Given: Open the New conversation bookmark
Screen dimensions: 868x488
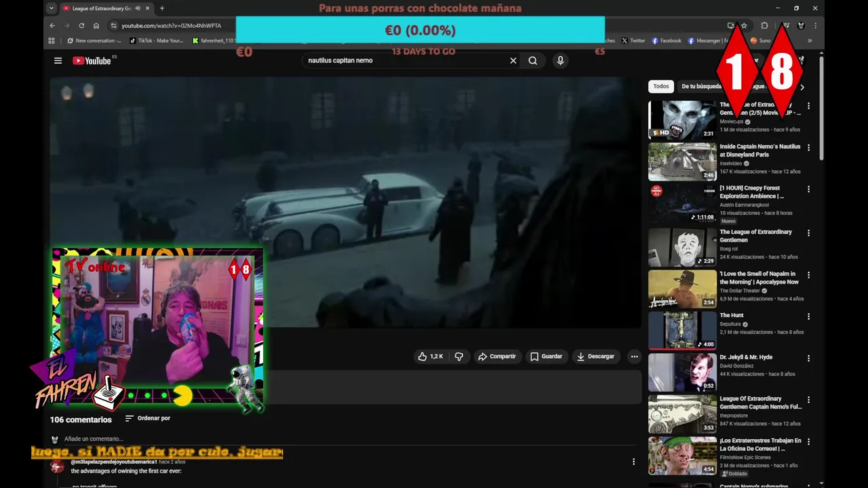Looking at the screenshot, I should point(94,41).
